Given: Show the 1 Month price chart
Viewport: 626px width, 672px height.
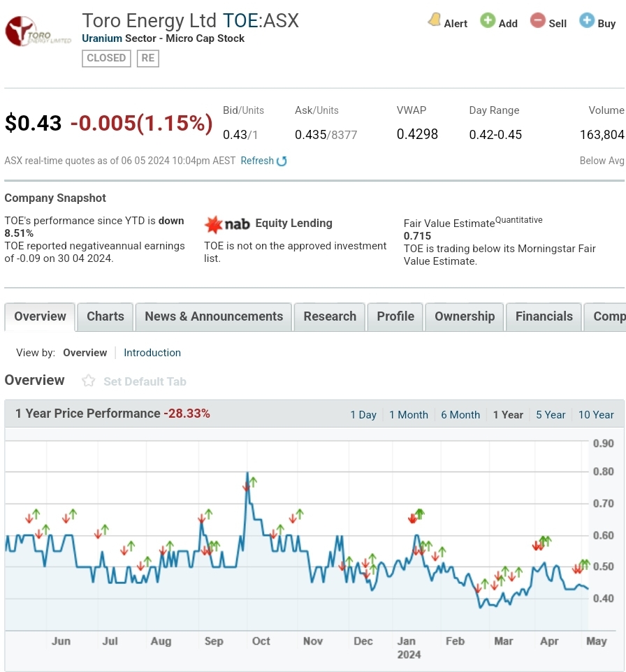Looking at the screenshot, I should [x=409, y=415].
